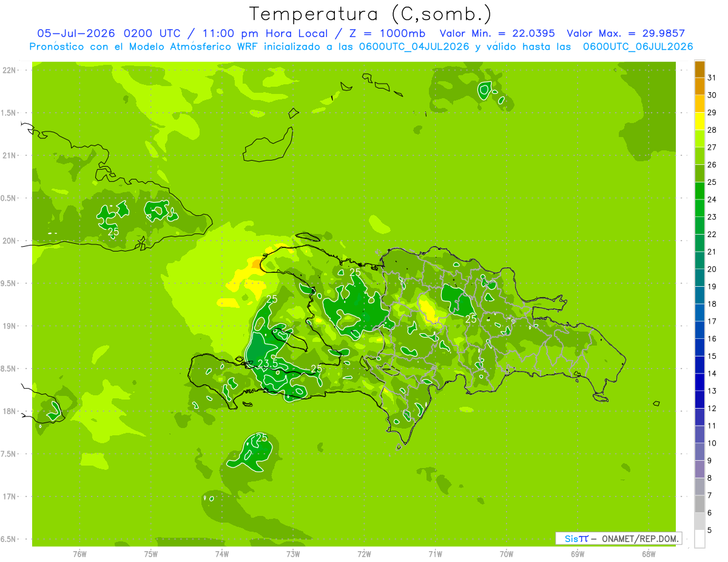The image size is (728, 562).
Task: Click the Valor Max. = 29.9857 text
Action: tap(625, 33)
